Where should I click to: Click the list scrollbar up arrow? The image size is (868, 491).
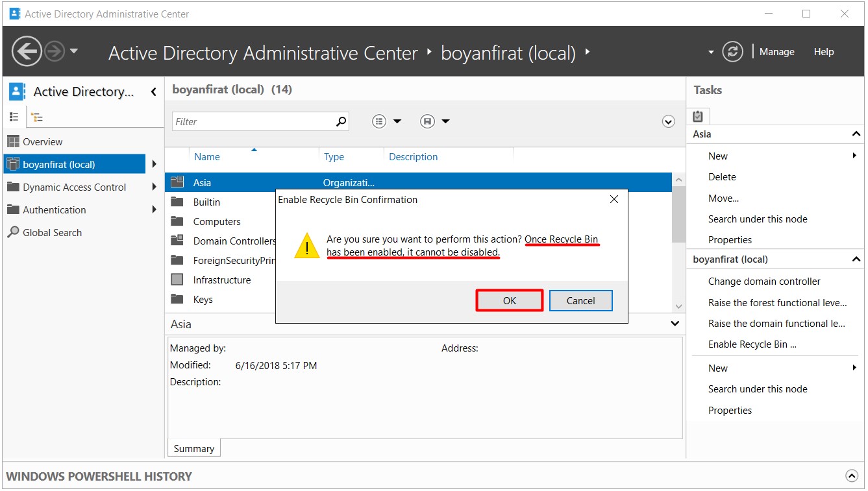pyautogui.click(x=678, y=180)
